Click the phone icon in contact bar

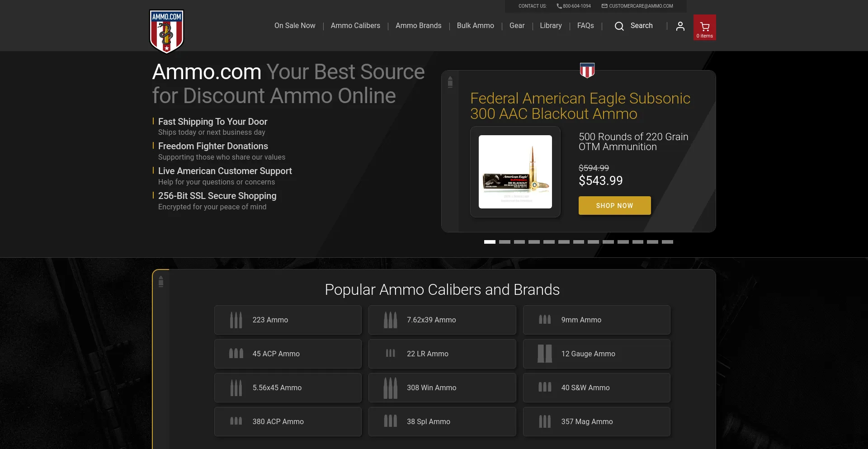click(x=559, y=6)
